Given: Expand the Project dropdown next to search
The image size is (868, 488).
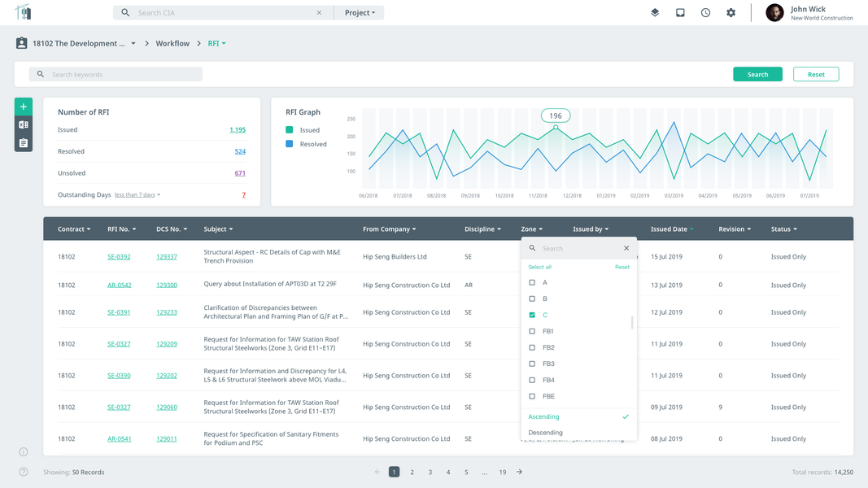Looking at the screenshot, I should click(360, 13).
